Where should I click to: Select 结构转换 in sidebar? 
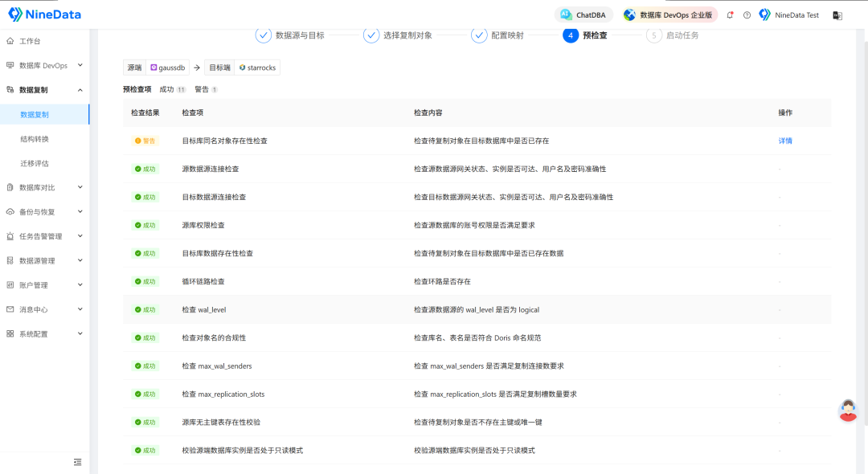point(35,139)
